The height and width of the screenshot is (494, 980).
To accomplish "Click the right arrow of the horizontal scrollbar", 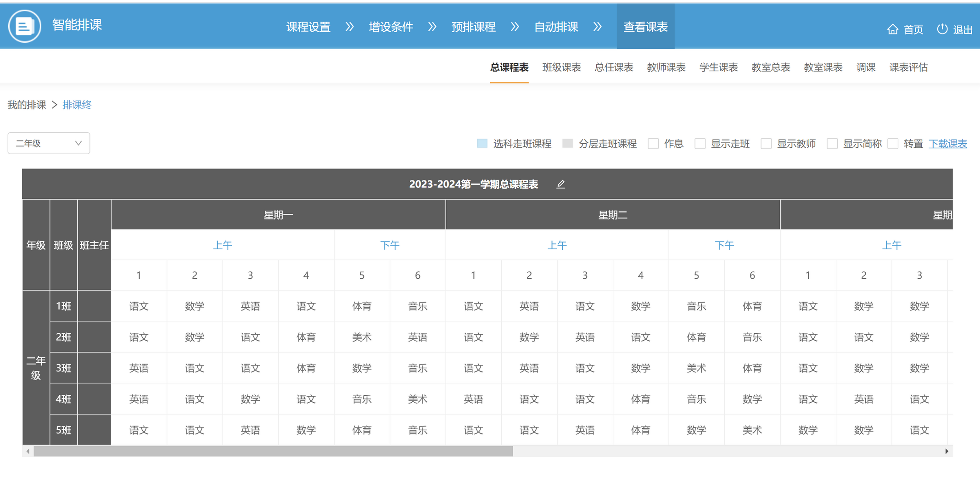I will click(x=946, y=451).
